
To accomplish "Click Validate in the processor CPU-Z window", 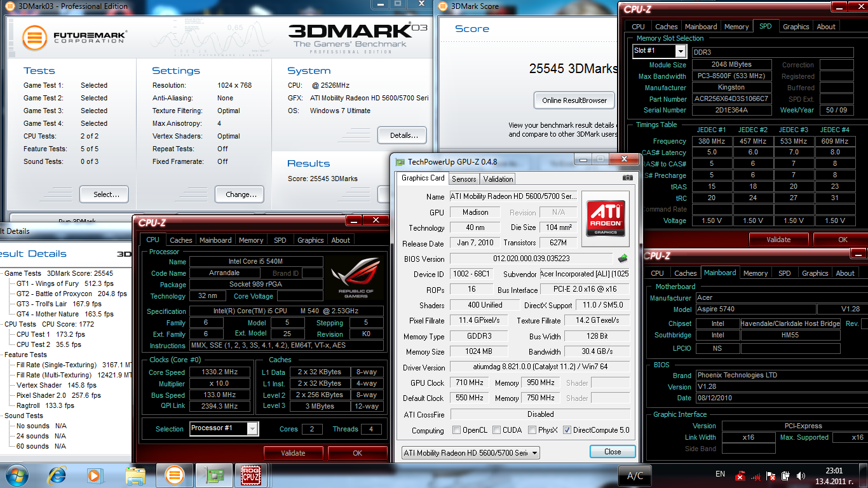I will pyautogui.click(x=293, y=453).
